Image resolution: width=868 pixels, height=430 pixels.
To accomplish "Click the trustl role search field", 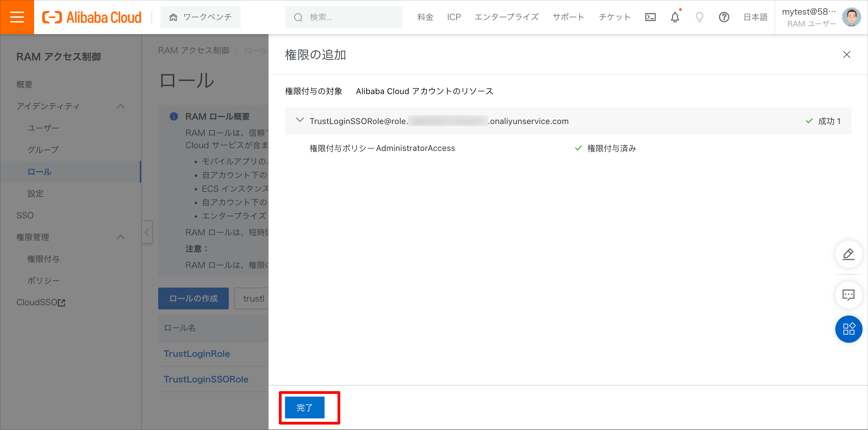I will (252, 298).
